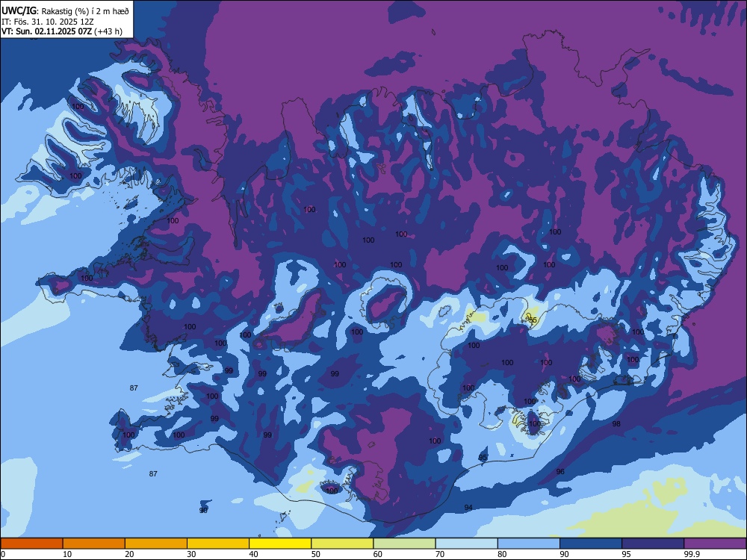Click the dark orange 0–10 legend swatch
The height and width of the screenshot is (560, 747).
tap(31, 544)
